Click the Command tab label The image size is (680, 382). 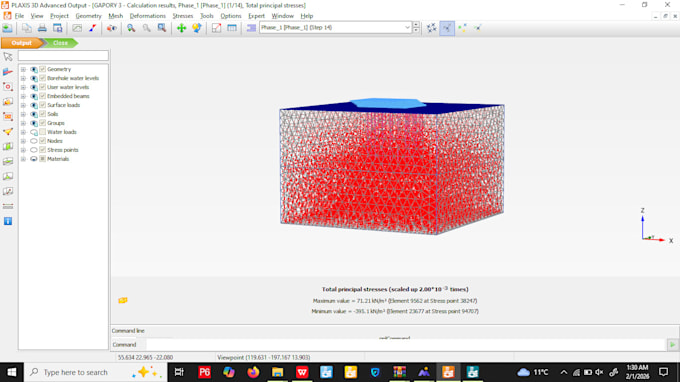(x=124, y=345)
